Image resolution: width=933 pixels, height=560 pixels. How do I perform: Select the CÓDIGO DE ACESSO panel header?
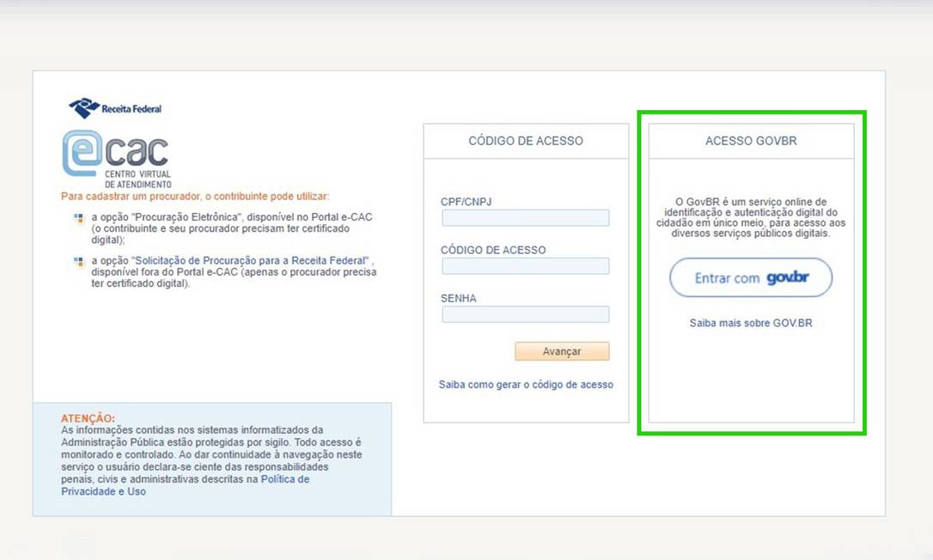coord(526,141)
